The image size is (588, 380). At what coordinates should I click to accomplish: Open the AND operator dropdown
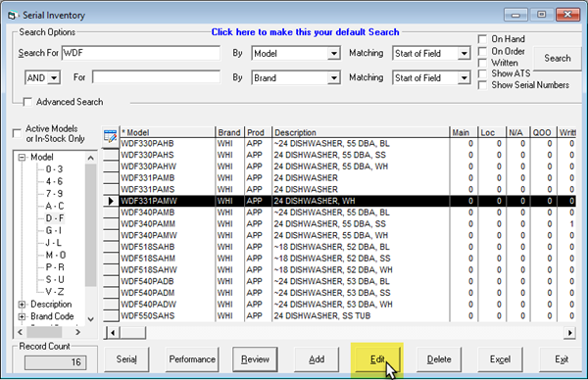(x=54, y=78)
